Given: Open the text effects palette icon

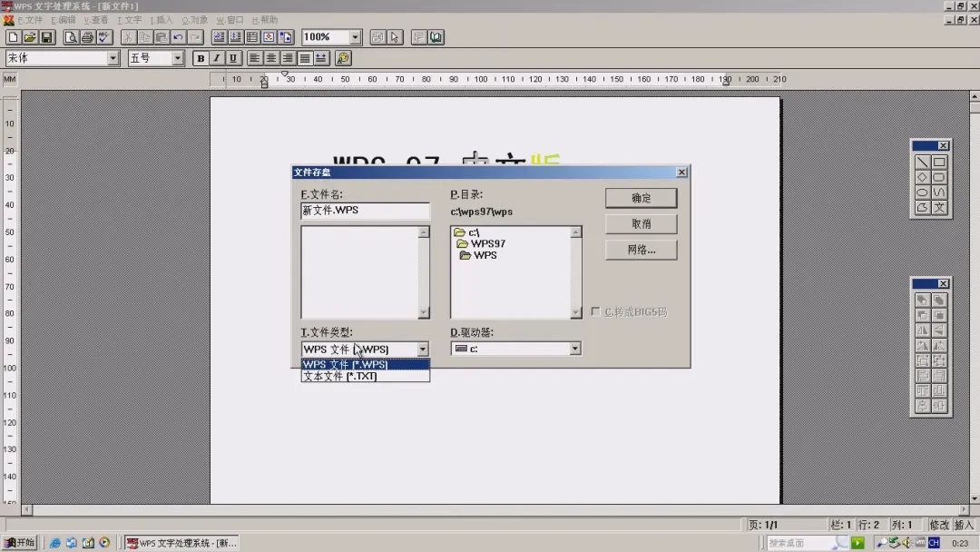Looking at the screenshot, I should click(x=343, y=58).
